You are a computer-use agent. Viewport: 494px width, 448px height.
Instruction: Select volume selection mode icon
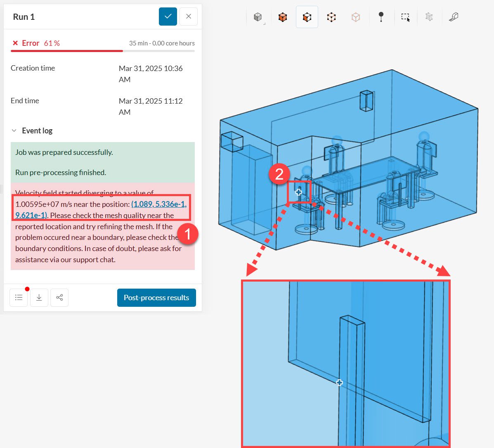[x=283, y=17]
